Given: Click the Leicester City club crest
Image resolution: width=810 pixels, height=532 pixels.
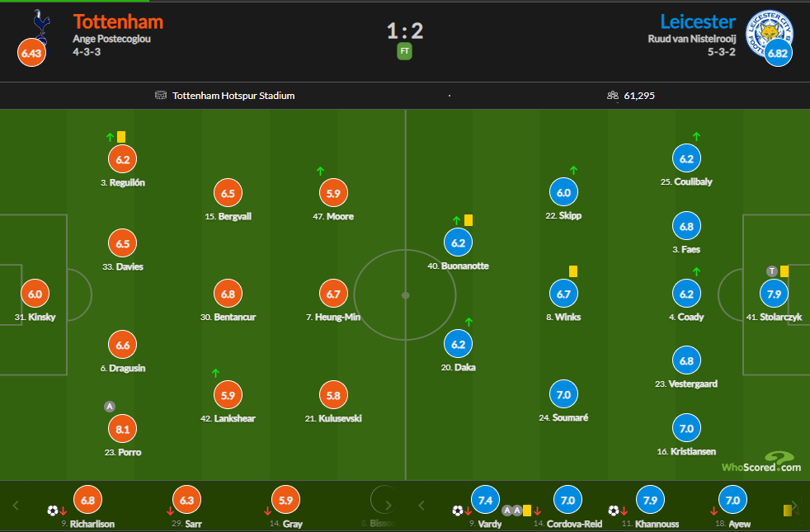Looking at the screenshot, I should click(768, 33).
